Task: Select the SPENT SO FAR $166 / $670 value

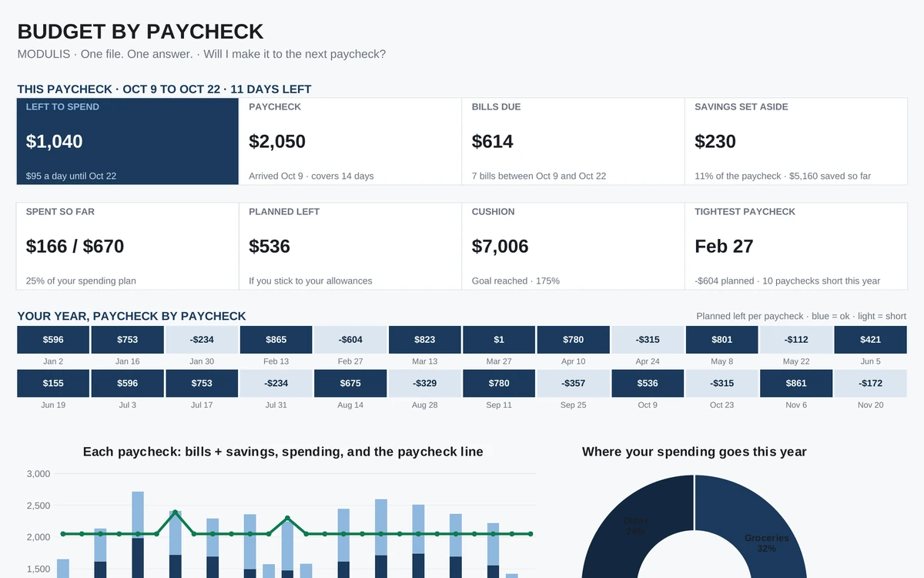Action: point(75,247)
